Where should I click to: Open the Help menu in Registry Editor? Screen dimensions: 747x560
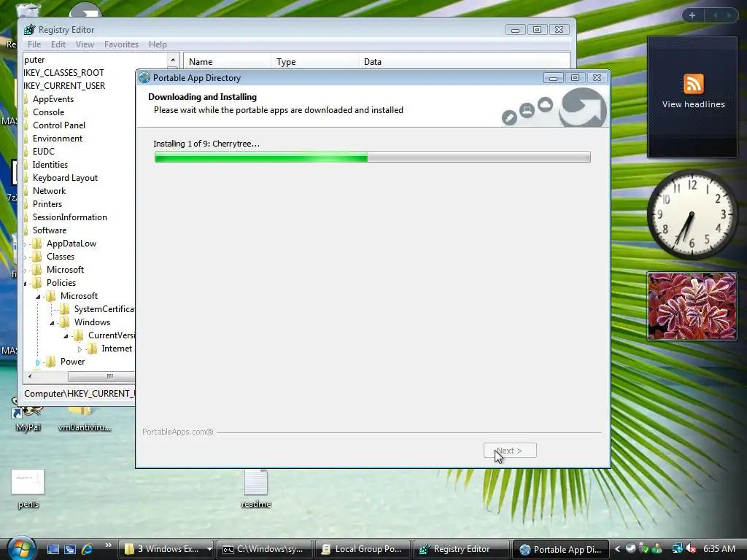click(x=158, y=44)
